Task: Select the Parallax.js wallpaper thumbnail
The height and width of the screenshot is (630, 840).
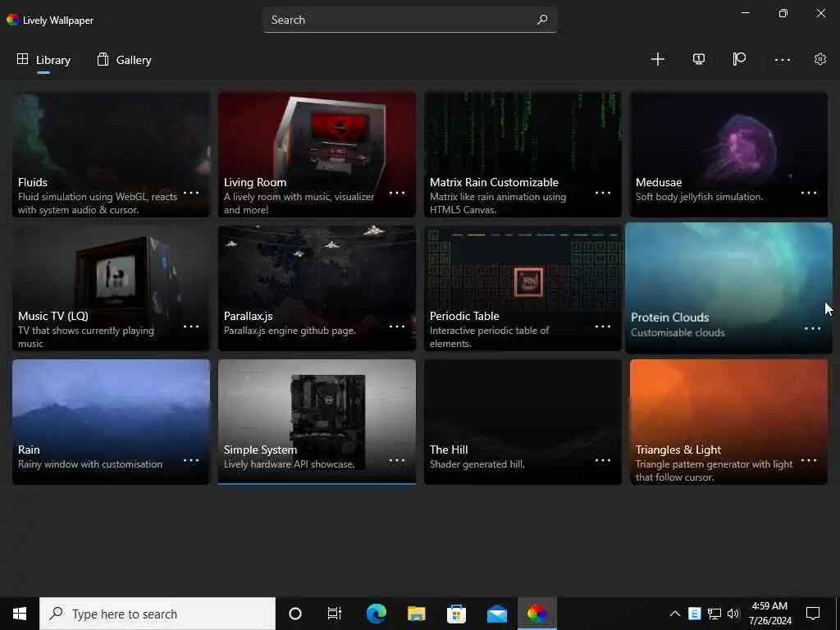Action: pos(317,288)
